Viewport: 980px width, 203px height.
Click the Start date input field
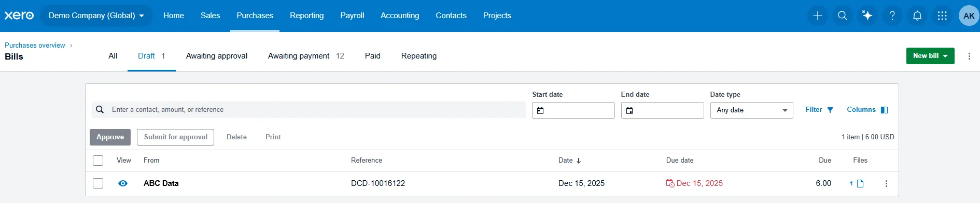[573, 110]
